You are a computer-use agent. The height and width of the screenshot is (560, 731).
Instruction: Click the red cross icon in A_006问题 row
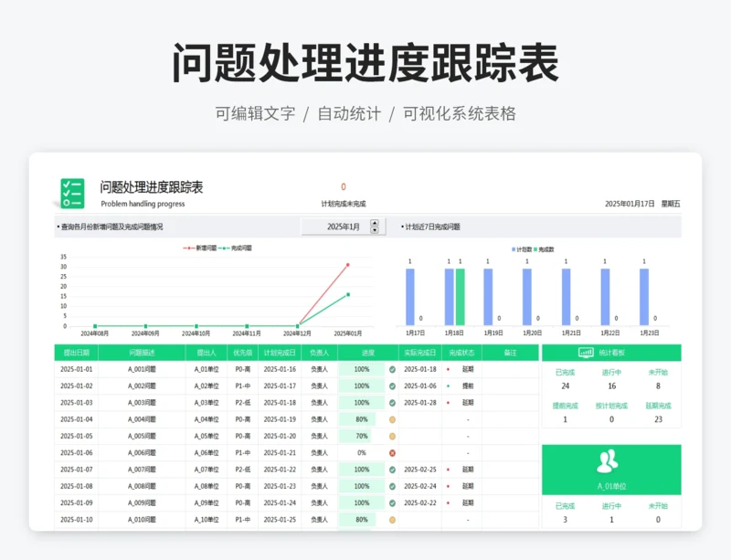(393, 453)
